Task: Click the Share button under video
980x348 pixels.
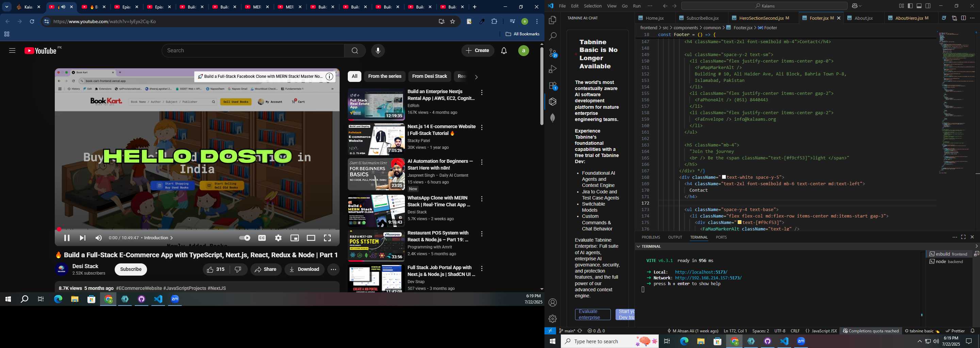Action: click(x=265, y=269)
